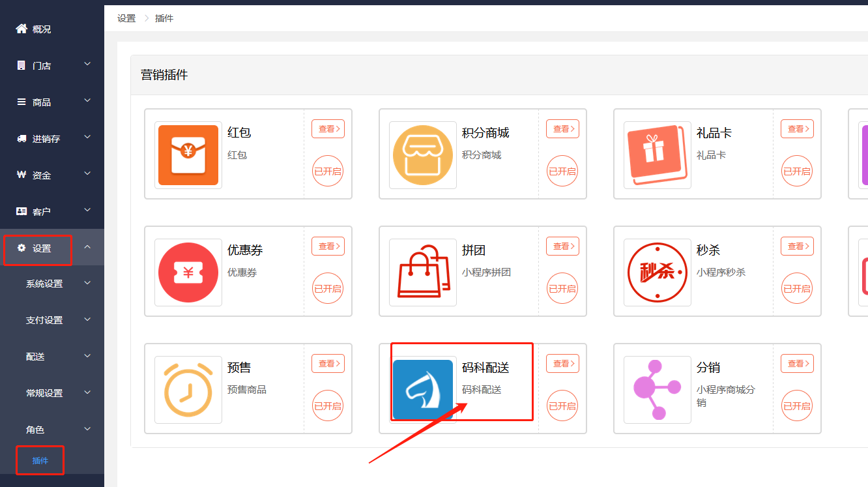This screenshot has height=487, width=868.
Task: Toggle 已开启 status for 预售 plugin
Action: coord(328,406)
